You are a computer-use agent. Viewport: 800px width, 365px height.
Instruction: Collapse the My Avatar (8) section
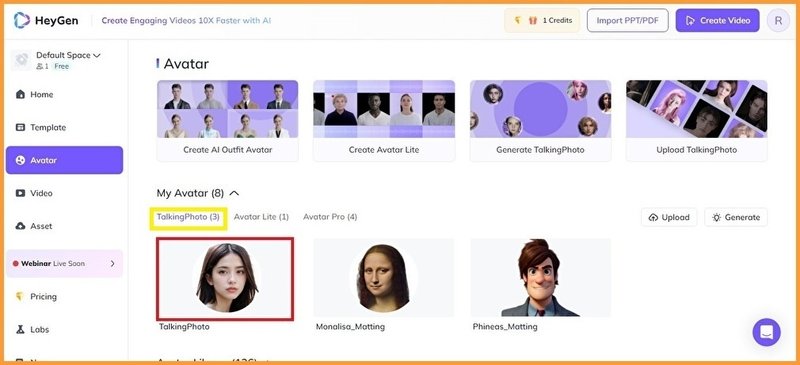(234, 193)
